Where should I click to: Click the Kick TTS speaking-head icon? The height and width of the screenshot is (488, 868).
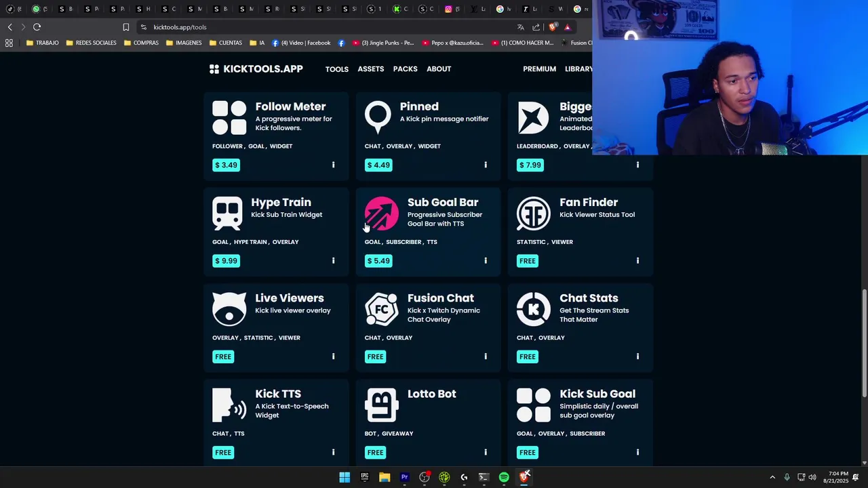[229, 405]
